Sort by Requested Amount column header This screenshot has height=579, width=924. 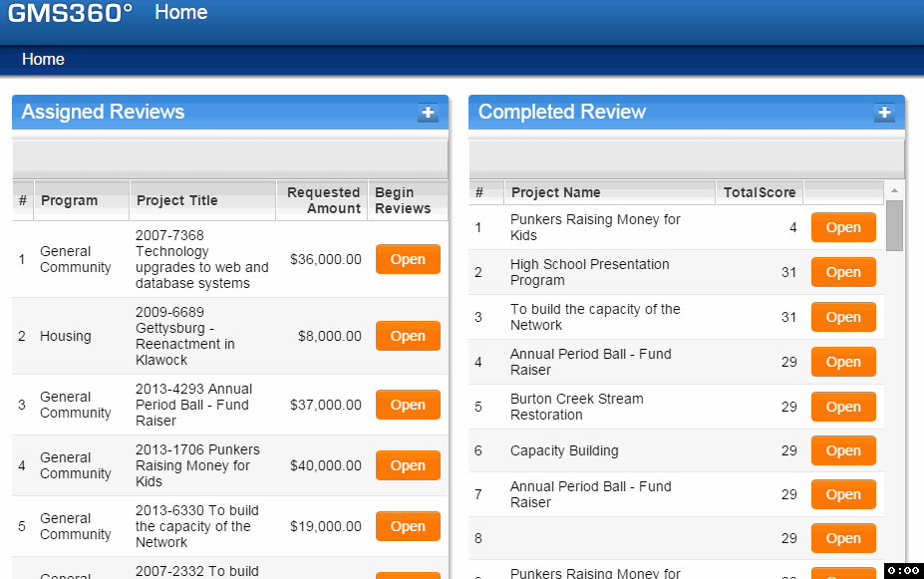coord(323,200)
